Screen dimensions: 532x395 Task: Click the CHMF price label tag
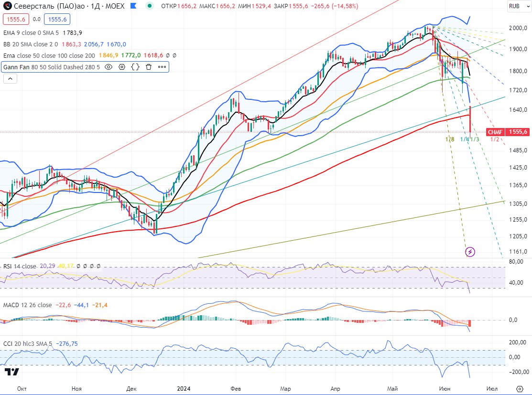tap(495, 132)
